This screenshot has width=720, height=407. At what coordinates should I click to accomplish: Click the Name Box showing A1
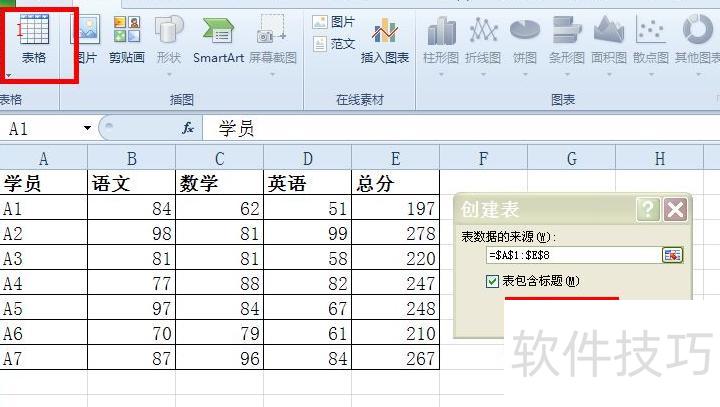pos(40,128)
